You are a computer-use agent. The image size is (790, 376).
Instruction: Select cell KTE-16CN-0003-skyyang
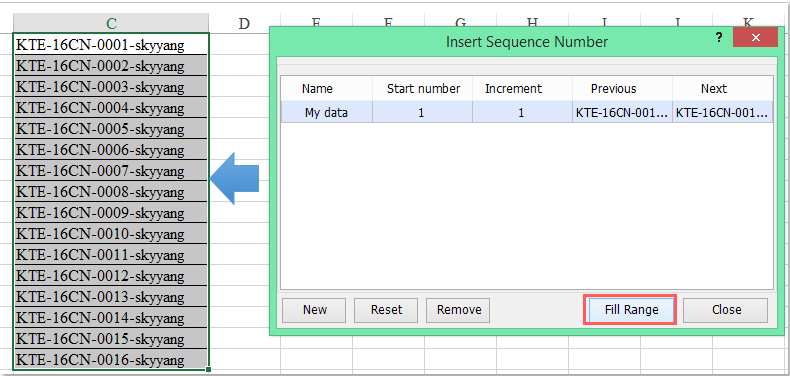click(111, 87)
